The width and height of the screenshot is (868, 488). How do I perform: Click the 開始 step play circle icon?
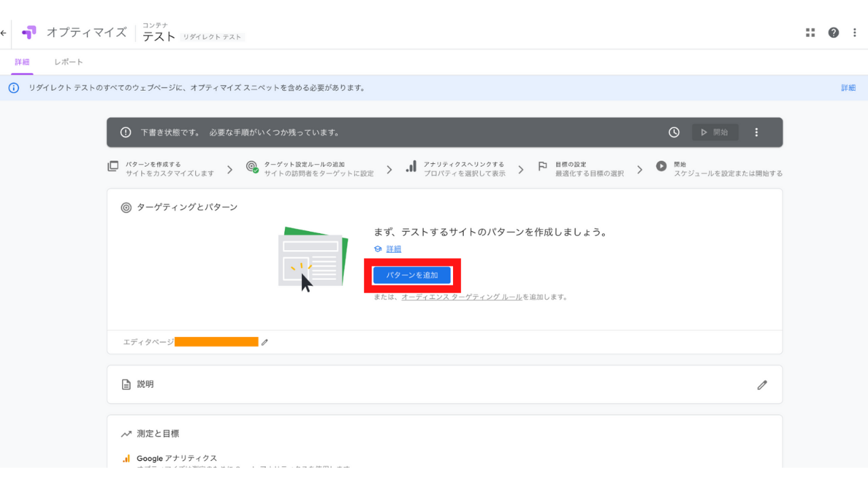[x=661, y=166]
